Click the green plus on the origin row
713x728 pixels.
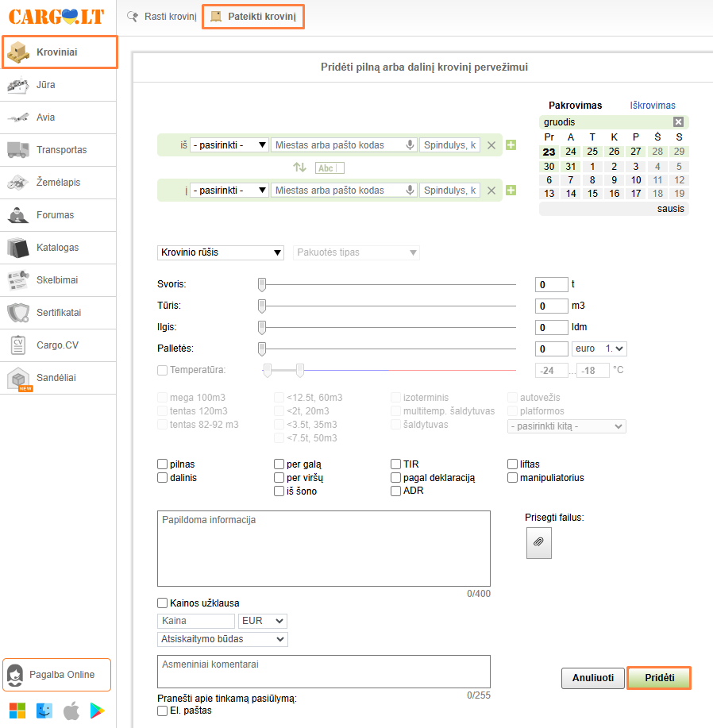tap(511, 144)
